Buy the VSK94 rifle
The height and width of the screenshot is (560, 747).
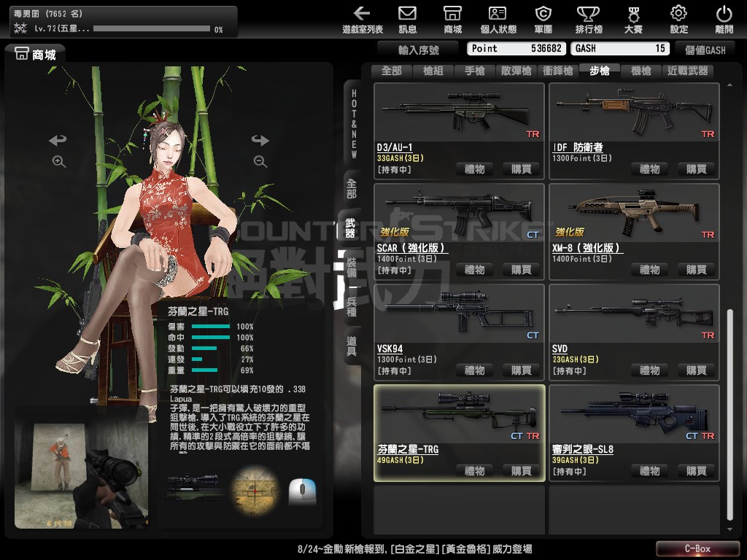[521, 370]
